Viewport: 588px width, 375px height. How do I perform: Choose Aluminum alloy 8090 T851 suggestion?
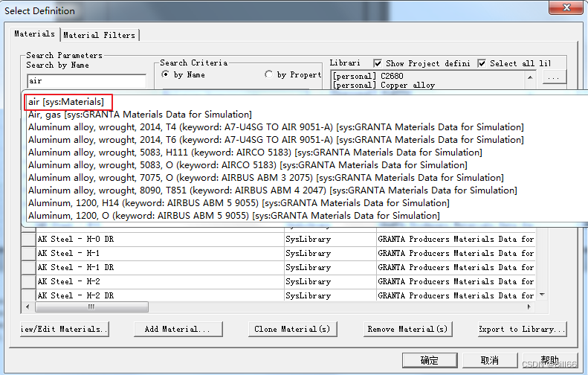click(273, 190)
